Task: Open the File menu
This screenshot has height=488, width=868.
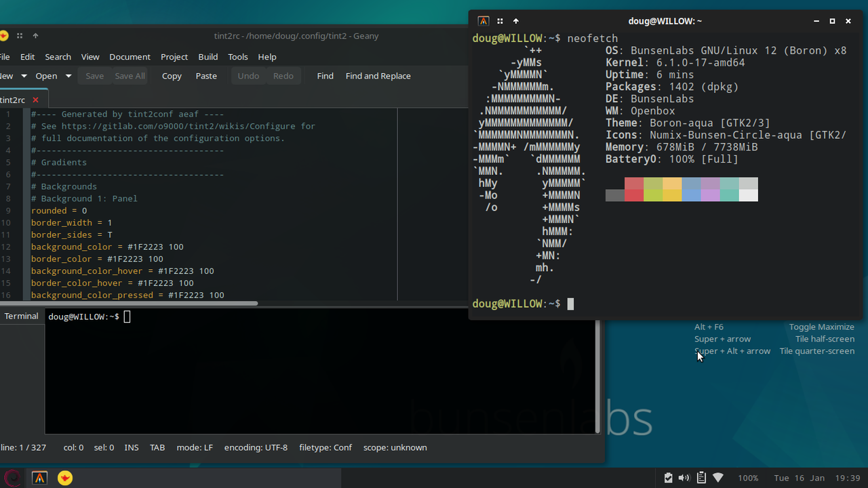Action: tap(5, 57)
